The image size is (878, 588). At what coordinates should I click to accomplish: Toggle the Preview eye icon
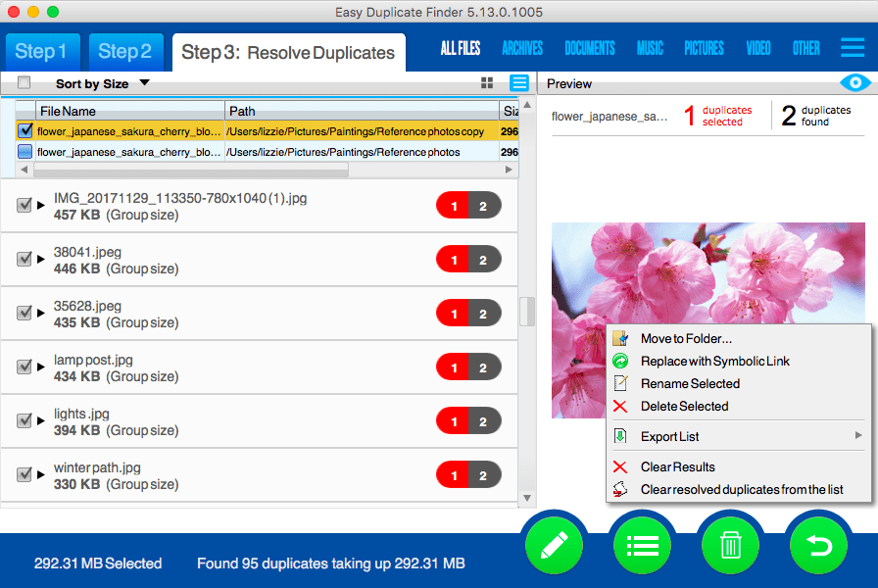pos(855,83)
